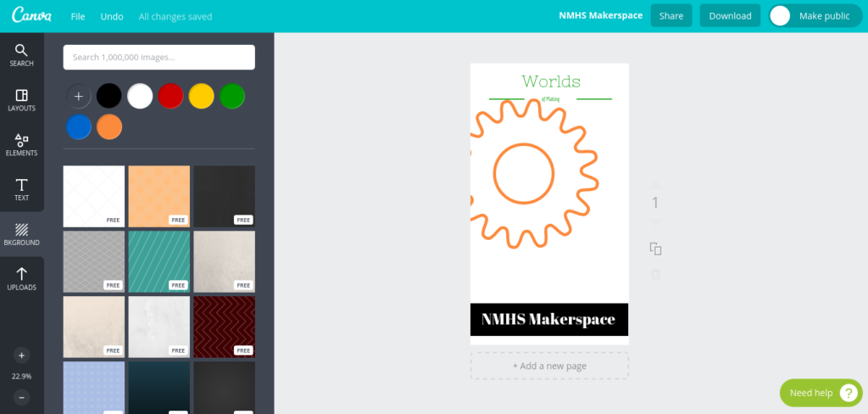This screenshot has height=414, width=868.
Task: Click the Canva logo
Action: (x=31, y=15)
